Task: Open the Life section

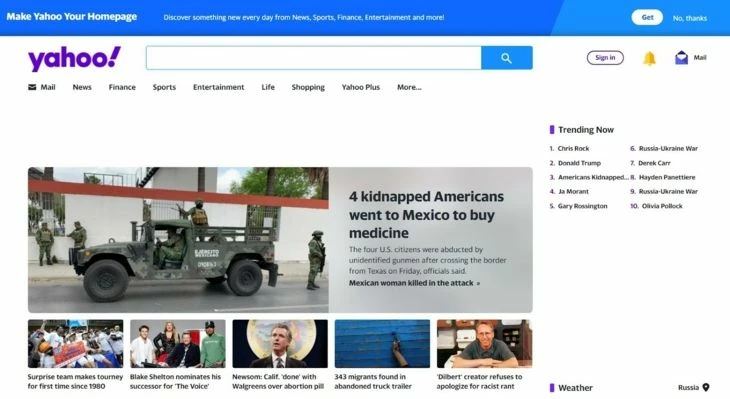Action: tap(268, 87)
